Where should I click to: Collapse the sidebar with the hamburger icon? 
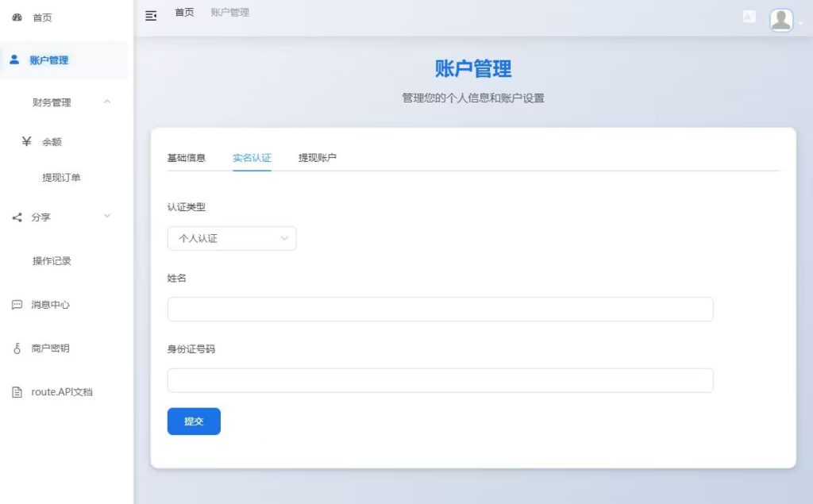[151, 15]
